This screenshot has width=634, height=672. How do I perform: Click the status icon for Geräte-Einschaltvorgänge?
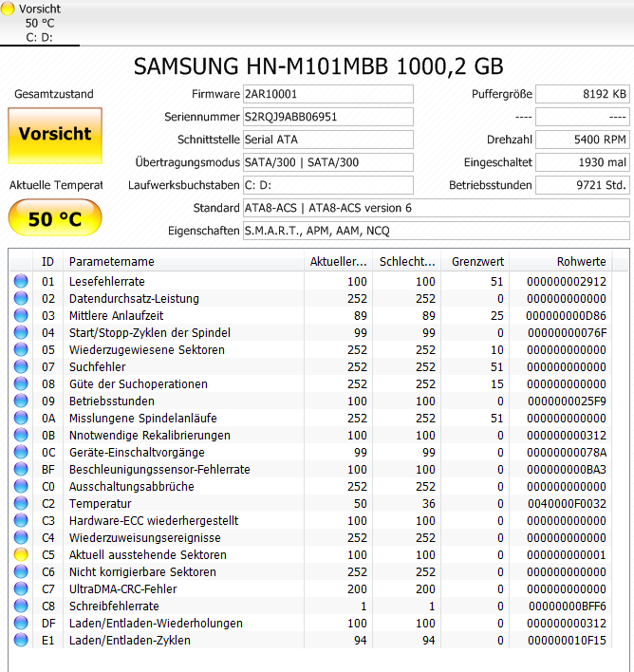pyautogui.click(x=21, y=452)
